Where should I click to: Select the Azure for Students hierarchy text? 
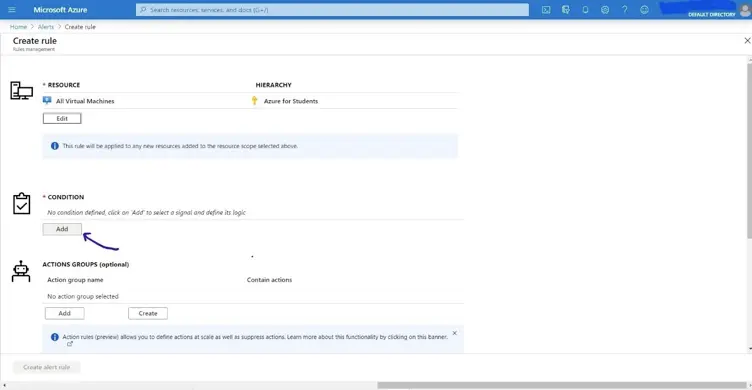291,101
